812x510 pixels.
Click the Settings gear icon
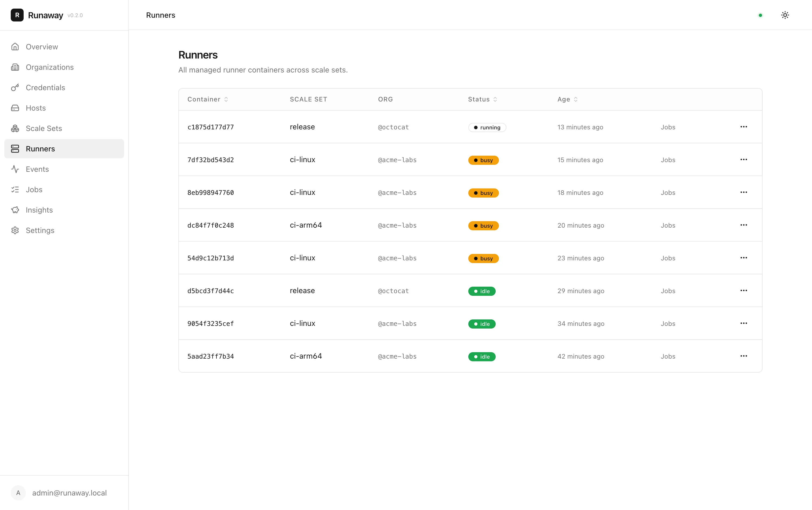coord(15,230)
